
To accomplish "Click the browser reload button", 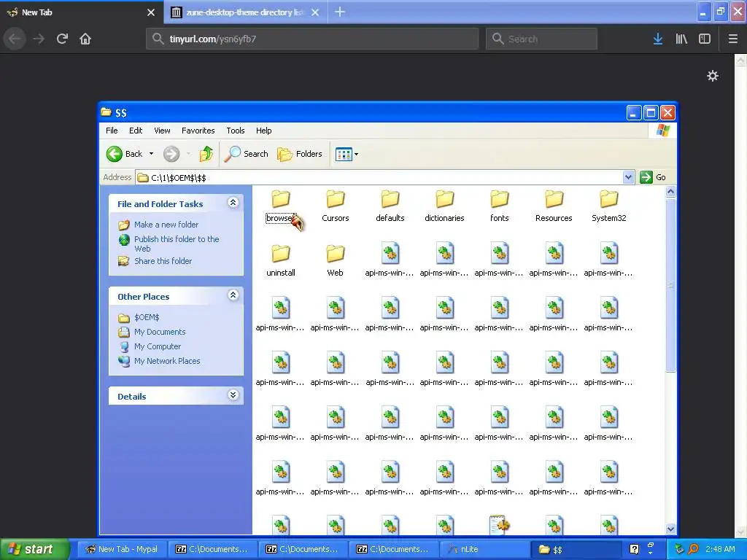I will [62, 39].
